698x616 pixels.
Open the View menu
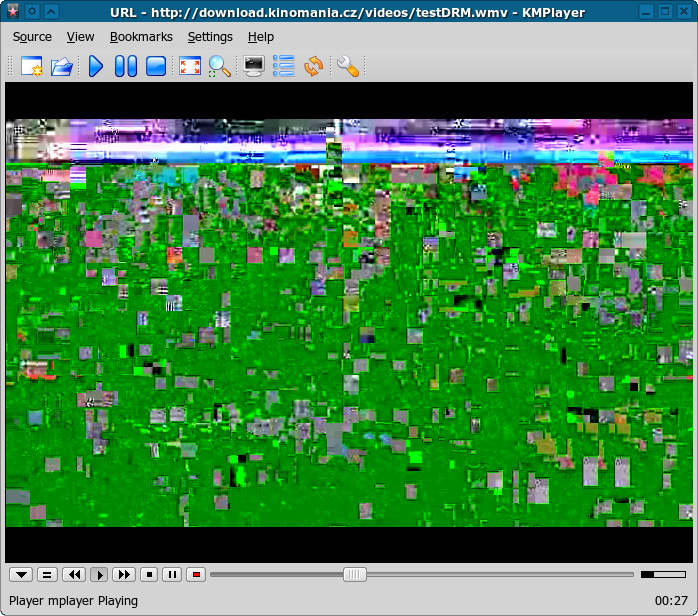pyautogui.click(x=81, y=37)
